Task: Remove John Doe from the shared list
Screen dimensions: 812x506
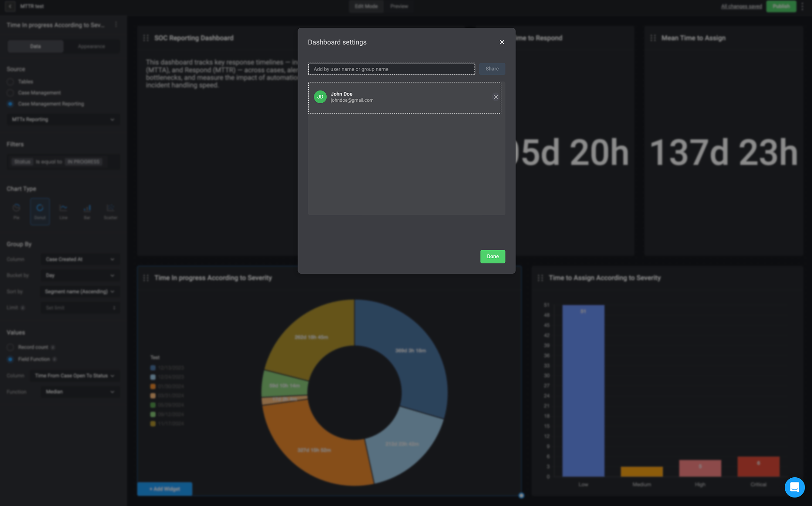Action: point(496,97)
